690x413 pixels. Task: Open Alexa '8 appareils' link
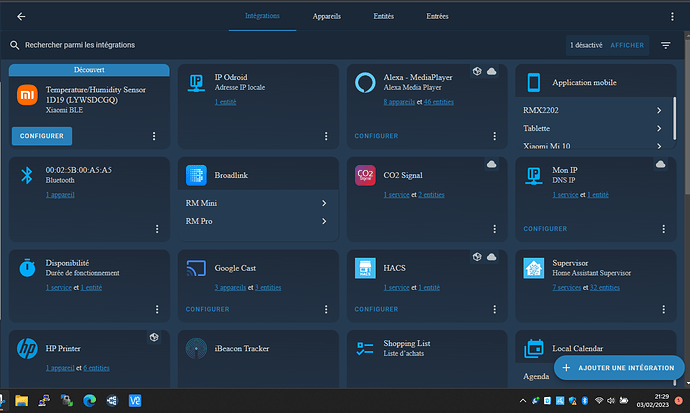(399, 102)
